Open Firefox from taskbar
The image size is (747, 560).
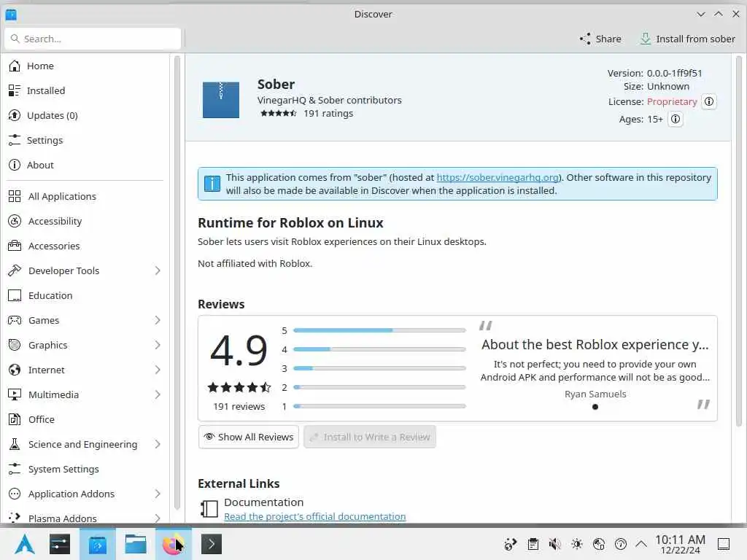click(174, 544)
